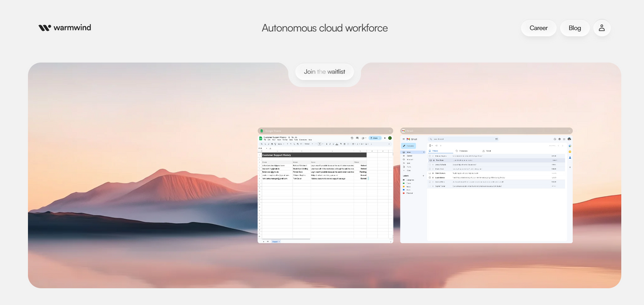Screen dimensions: 644x305
Task: Open Gmail settings gear icon
Action: pos(559,139)
